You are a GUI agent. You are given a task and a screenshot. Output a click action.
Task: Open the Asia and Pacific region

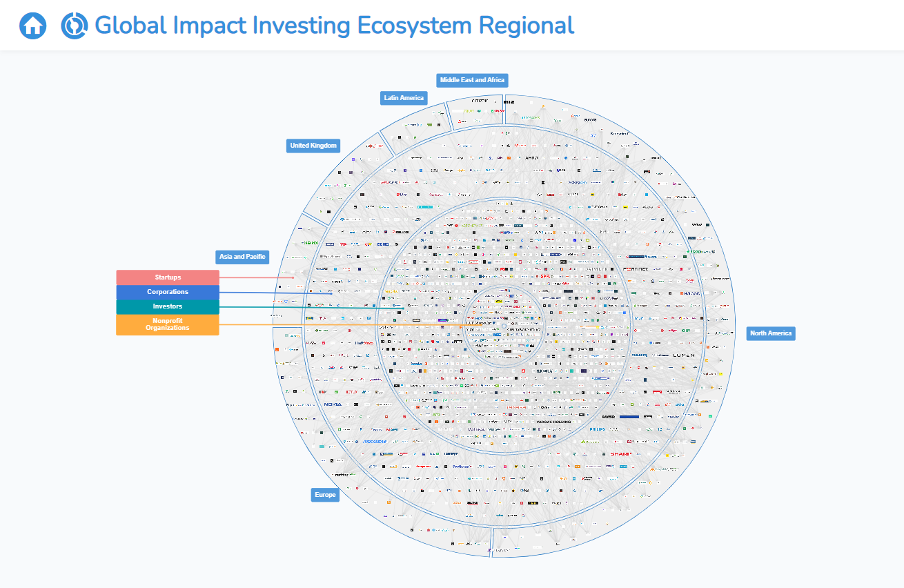click(x=242, y=257)
